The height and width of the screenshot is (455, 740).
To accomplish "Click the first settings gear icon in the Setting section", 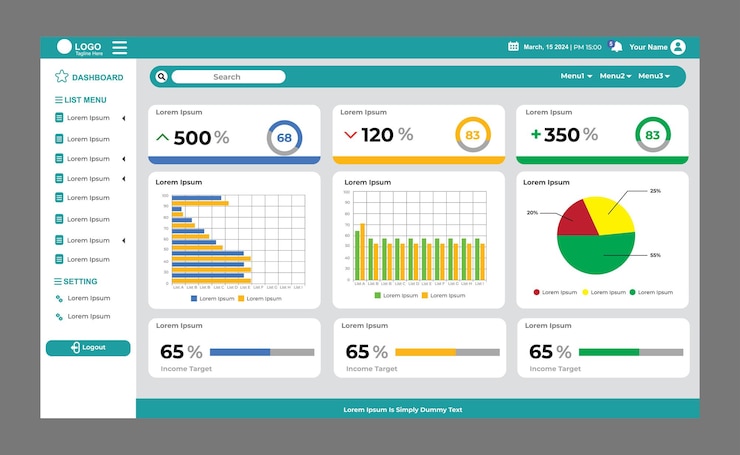I will click(x=59, y=298).
